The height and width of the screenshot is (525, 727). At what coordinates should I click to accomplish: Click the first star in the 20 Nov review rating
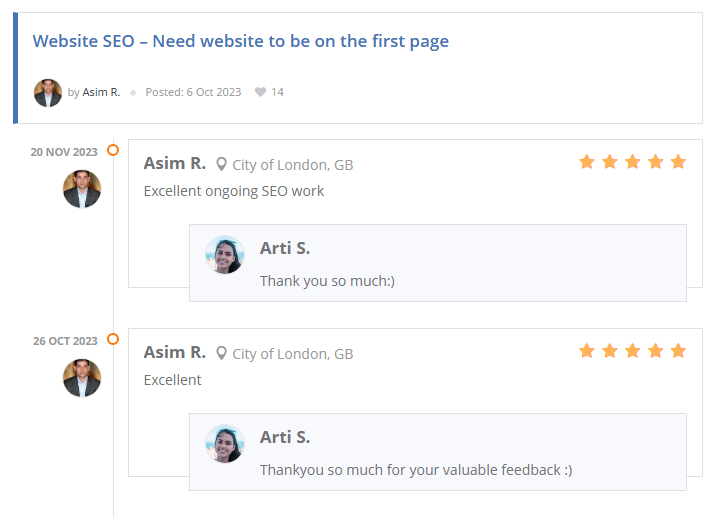(x=587, y=162)
